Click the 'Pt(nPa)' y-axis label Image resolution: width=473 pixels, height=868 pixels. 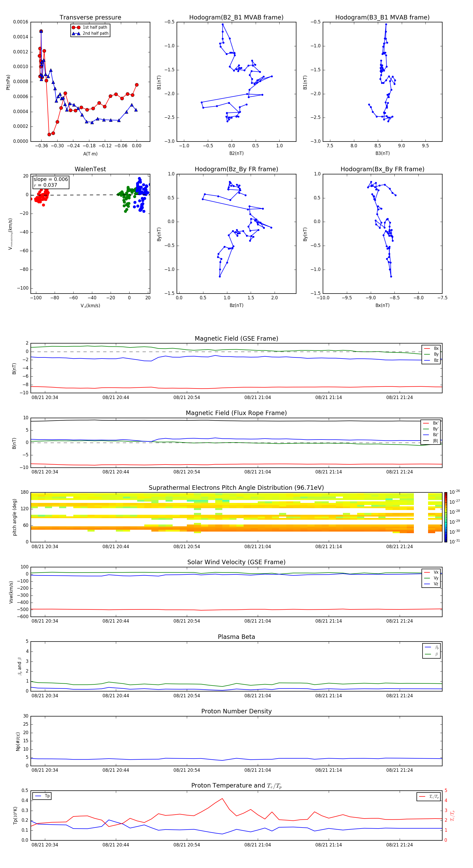pos(8,82)
